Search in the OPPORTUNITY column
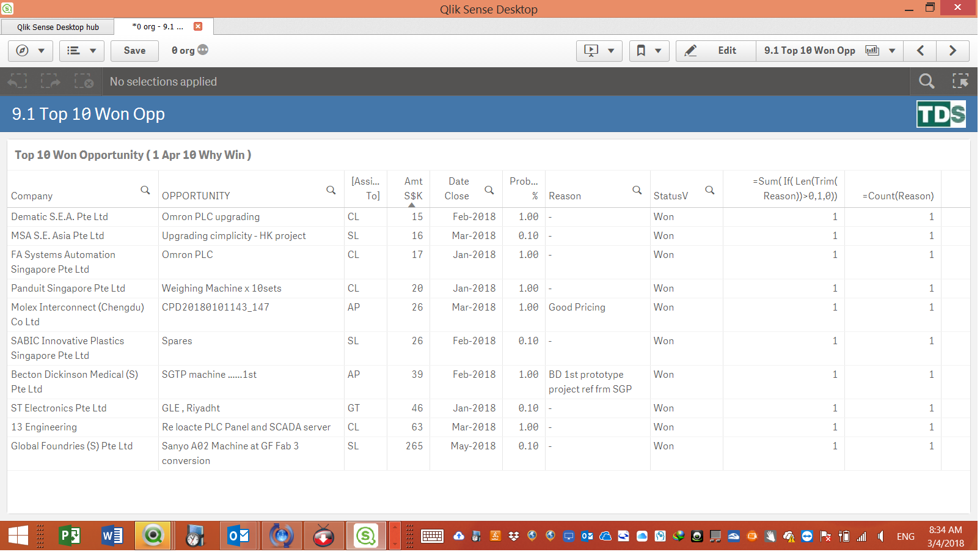The image size is (980, 560). tap(331, 190)
